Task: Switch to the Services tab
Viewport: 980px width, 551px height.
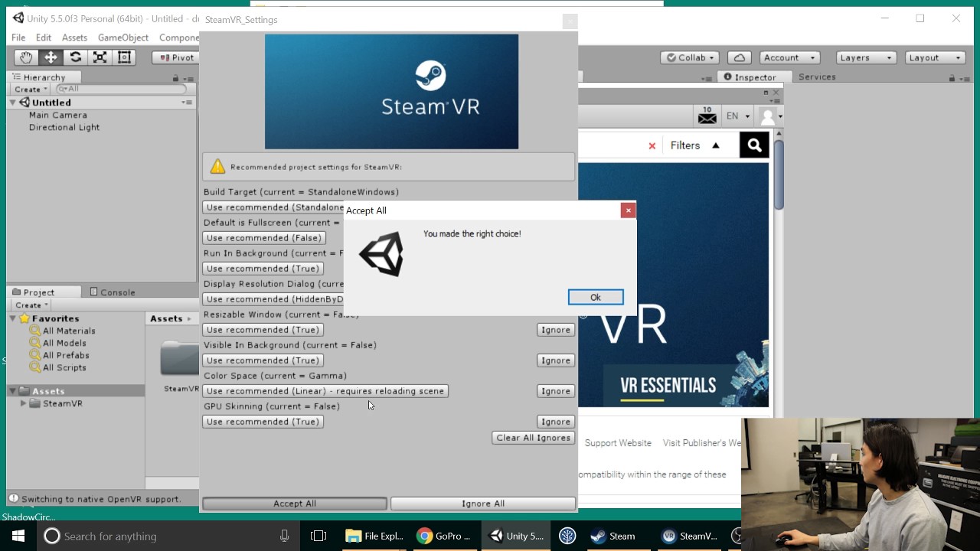Action: (x=817, y=77)
